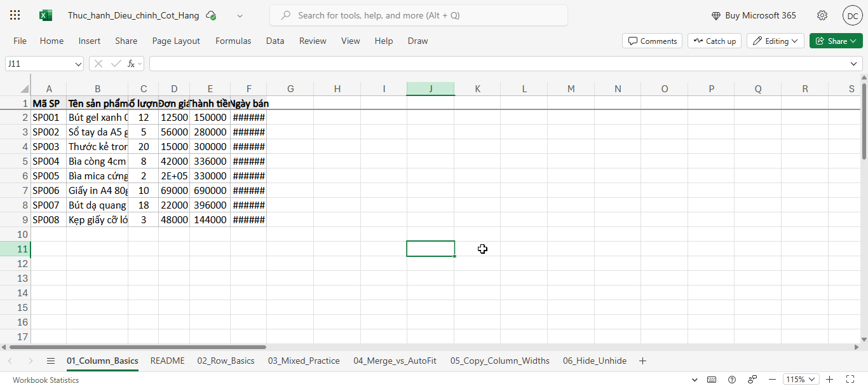Screen dimensions: 868x386
Task: Switch to the 02_Row_Basics sheet
Action: click(226, 361)
